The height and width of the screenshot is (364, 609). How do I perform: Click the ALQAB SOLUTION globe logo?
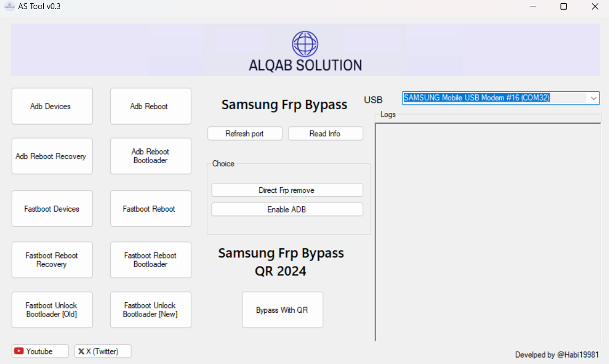pyautogui.click(x=305, y=45)
